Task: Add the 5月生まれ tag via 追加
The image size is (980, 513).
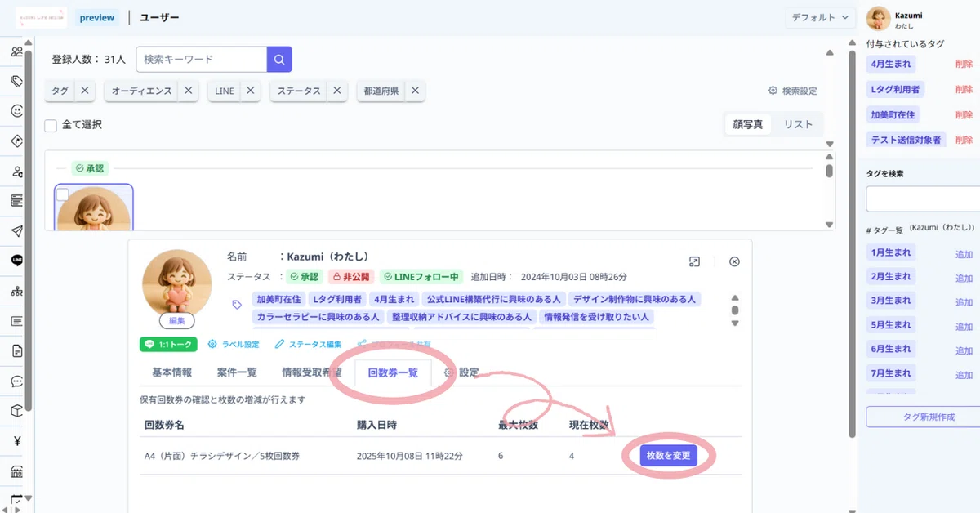Action: point(964,326)
